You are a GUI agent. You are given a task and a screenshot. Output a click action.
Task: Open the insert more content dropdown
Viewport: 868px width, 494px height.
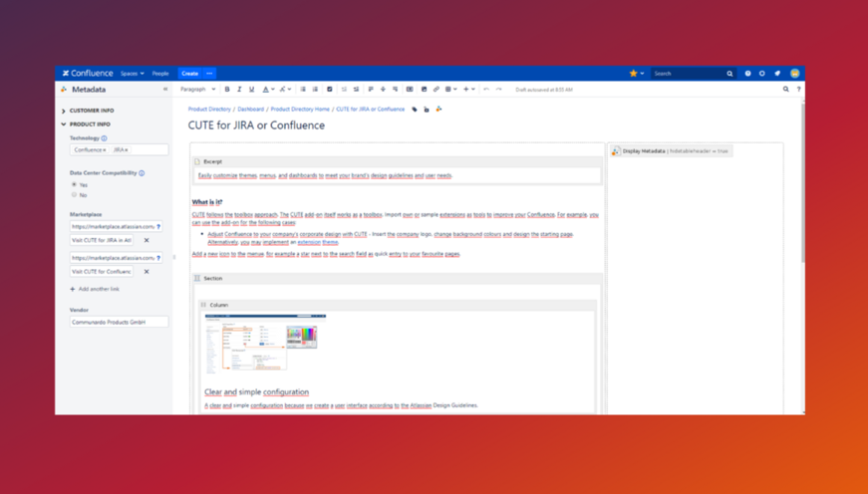coord(468,89)
